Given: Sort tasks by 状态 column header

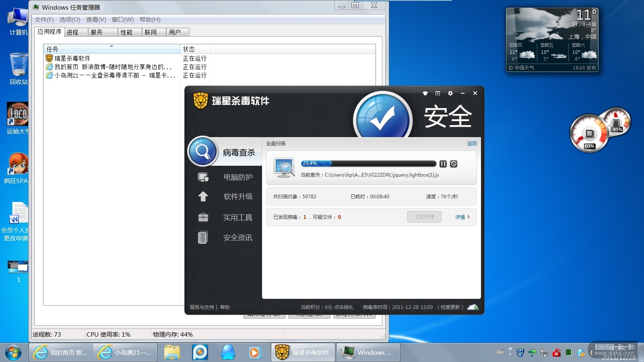Looking at the screenshot, I should pyautogui.click(x=195, y=49).
